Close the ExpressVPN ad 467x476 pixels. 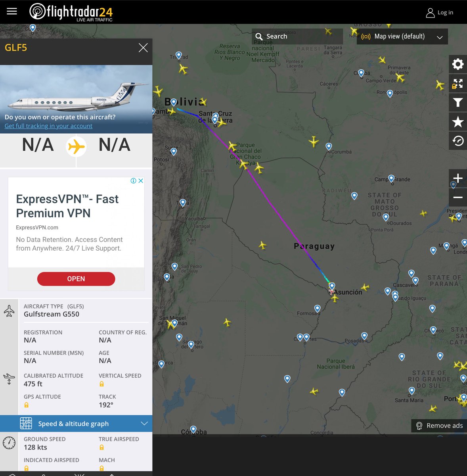click(141, 180)
